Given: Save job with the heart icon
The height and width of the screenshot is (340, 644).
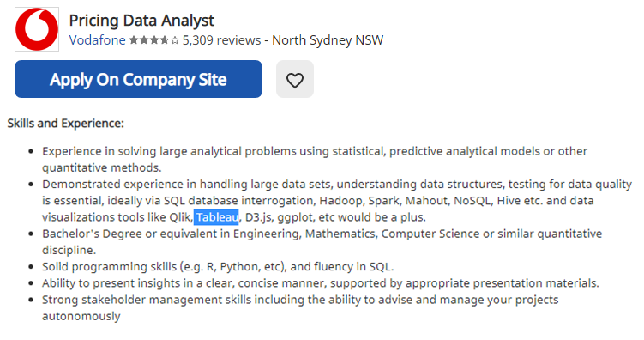Looking at the screenshot, I should [x=295, y=79].
